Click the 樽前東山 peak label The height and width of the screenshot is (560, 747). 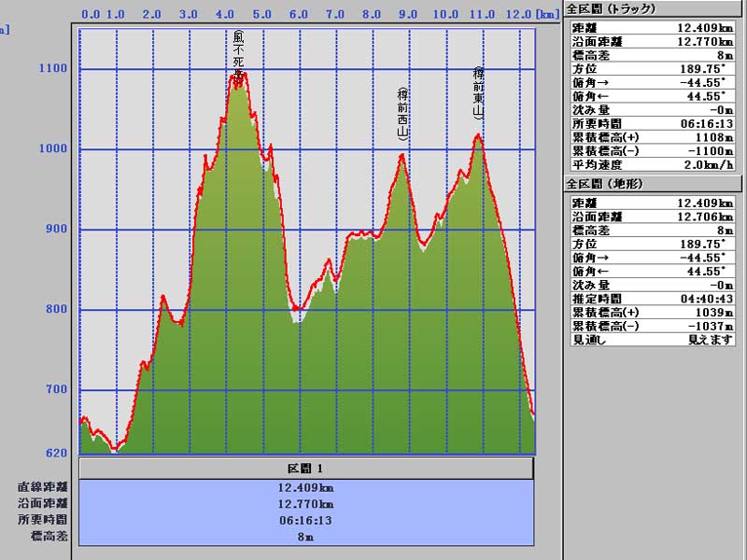(x=479, y=93)
